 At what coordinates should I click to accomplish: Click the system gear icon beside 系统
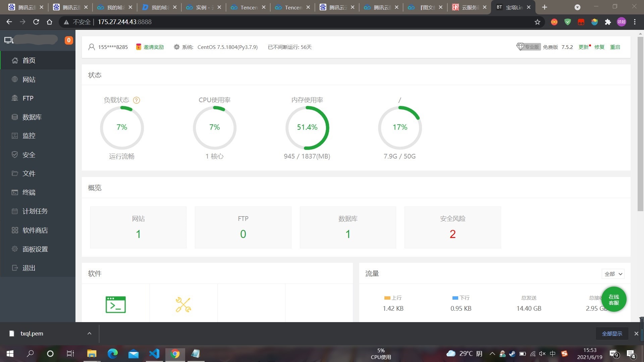click(x=177, y=47)
